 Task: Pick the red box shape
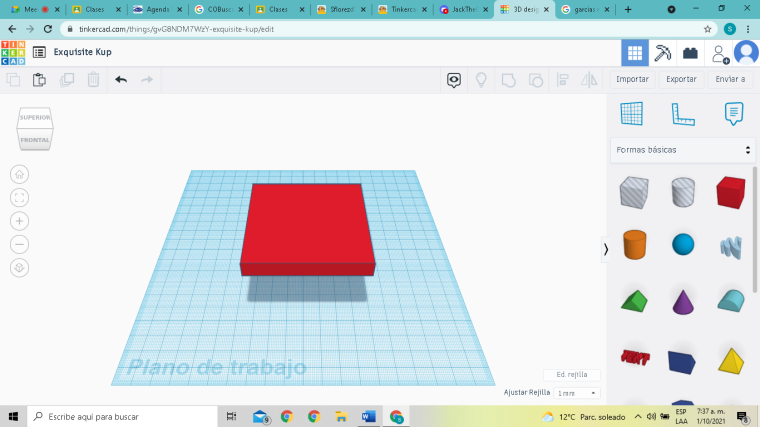(731, 192)
